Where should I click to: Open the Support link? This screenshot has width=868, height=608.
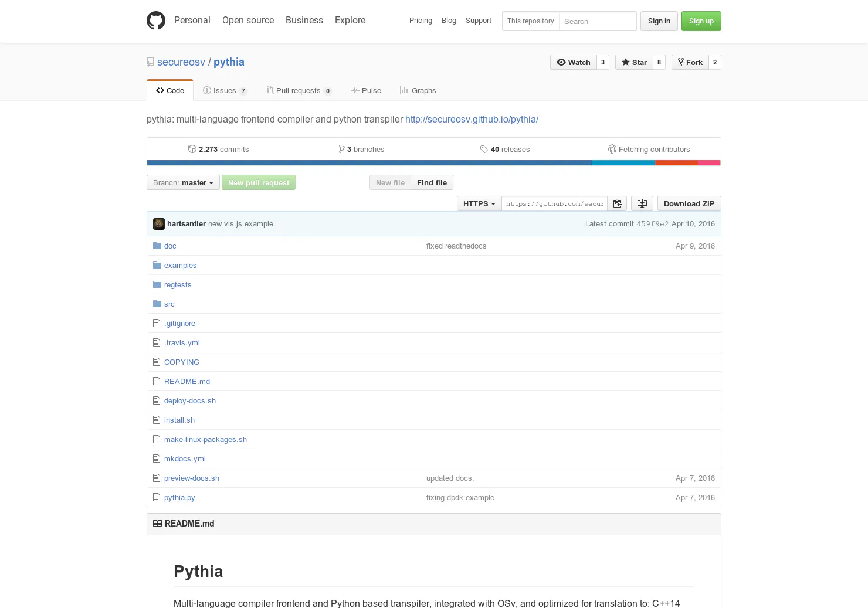point(479,21)
